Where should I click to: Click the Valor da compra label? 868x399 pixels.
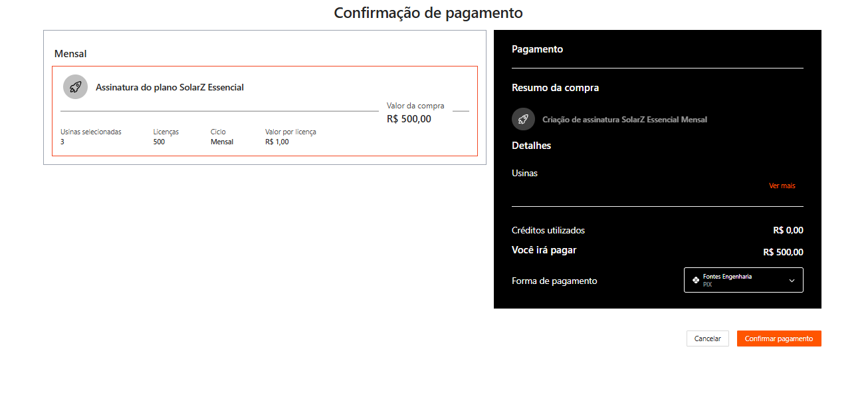(x=415, y=106)
